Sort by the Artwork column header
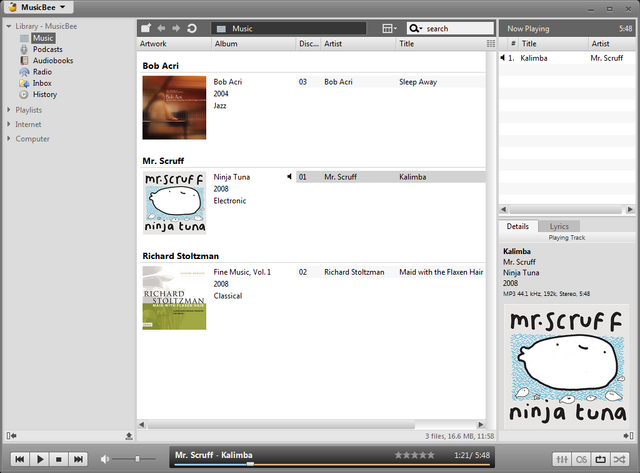 [174, 44]
